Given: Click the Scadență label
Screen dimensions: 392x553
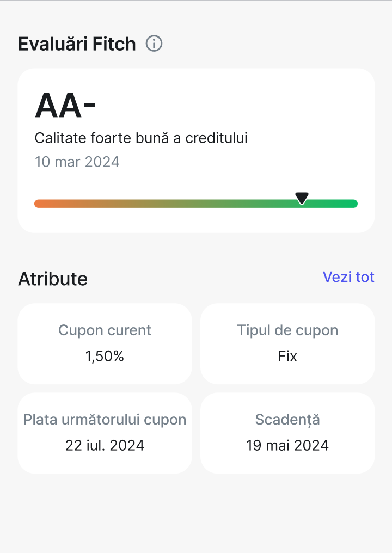Looking at the screenshot, I should (x=287, y=420).
